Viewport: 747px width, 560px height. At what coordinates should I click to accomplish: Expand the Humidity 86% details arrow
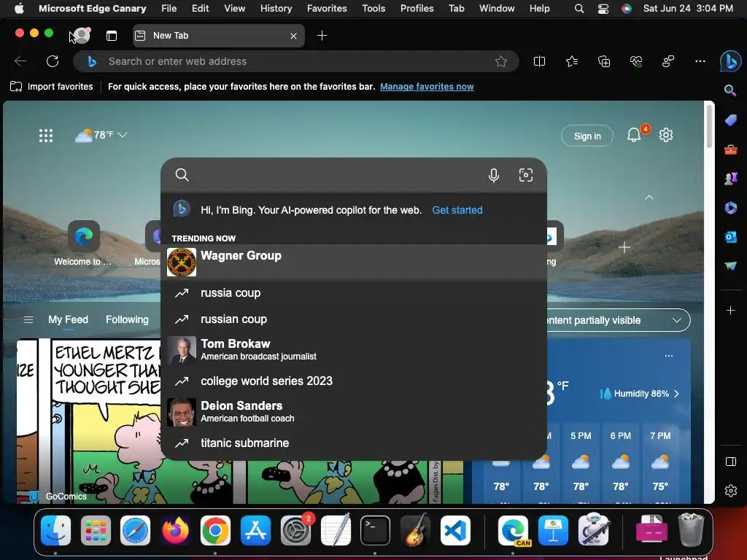click(x=676, y=394)
